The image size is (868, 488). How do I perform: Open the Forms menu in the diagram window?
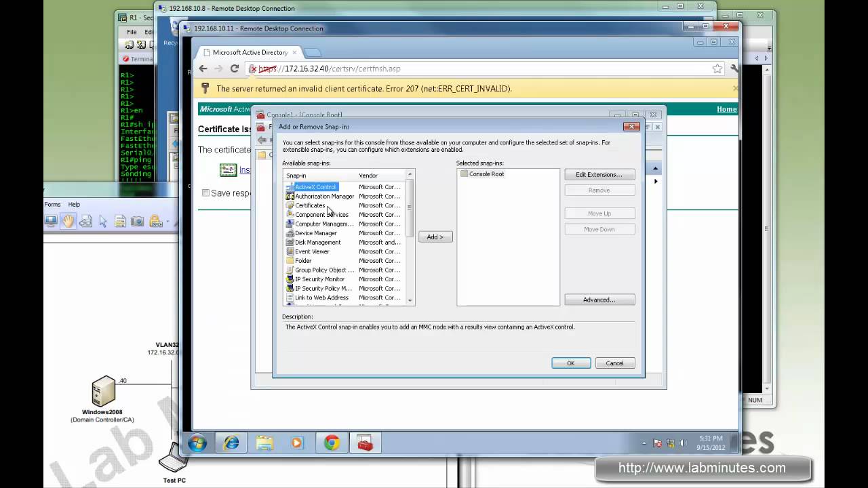click(x=52, y=204)
